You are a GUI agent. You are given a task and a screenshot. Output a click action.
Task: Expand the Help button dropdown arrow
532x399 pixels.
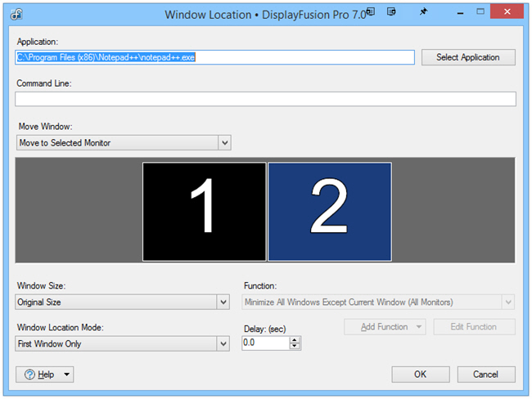67,374
